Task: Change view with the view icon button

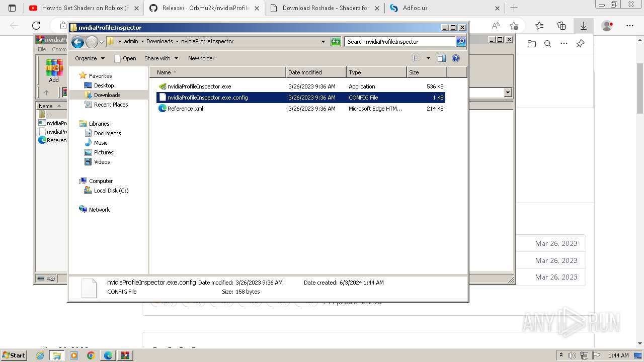Action: (416, 58)
